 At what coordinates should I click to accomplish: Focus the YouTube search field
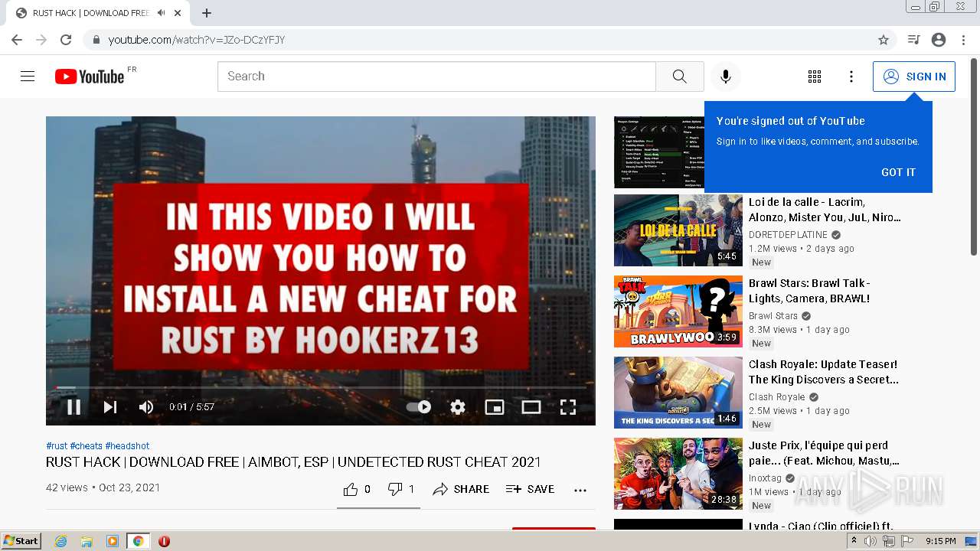436,77
